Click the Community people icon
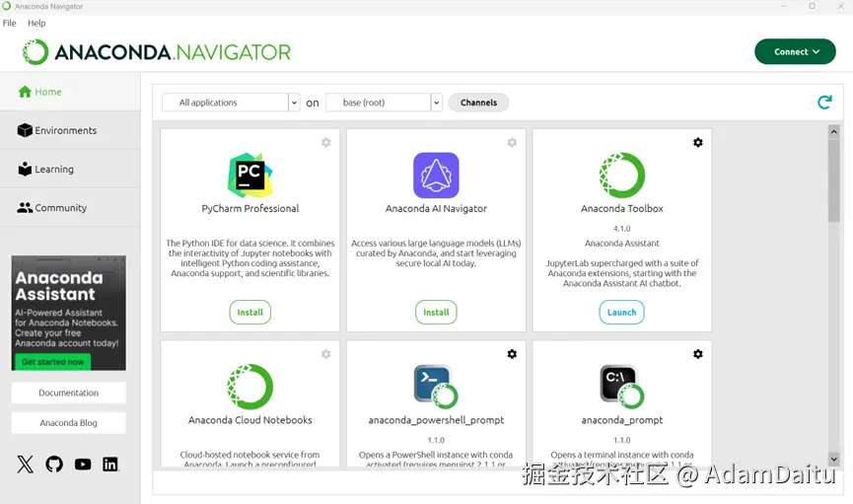Viewport: 853px width, 504px height. click(25, 207)
